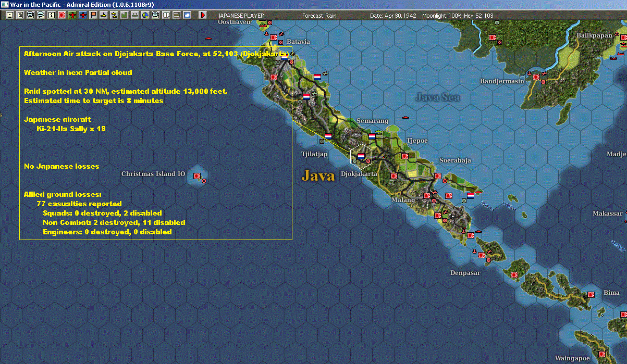
Task: Select Japanese flag on Christmas Island
Action: pyautogui.click(x=198, y=176)
